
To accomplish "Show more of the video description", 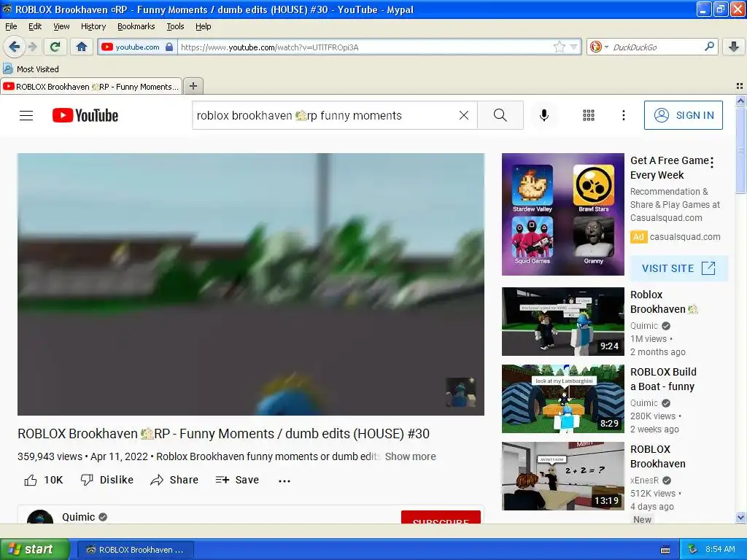I will 410,456.
